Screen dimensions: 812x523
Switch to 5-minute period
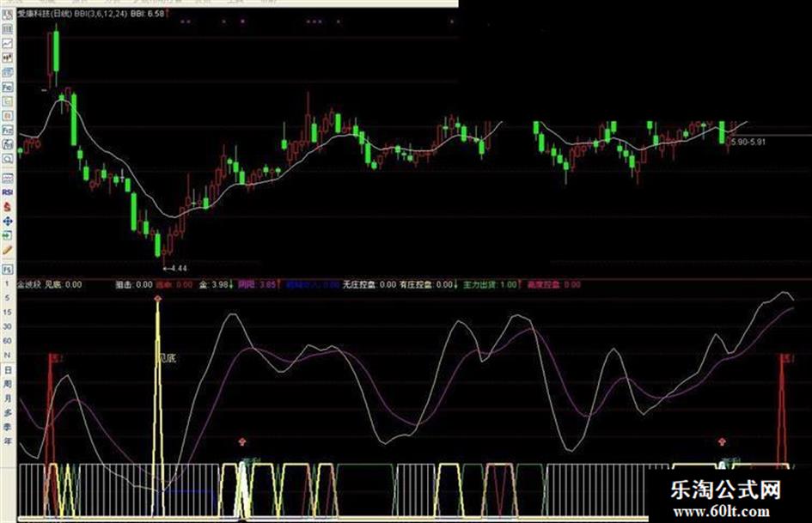tap(7, 298)
